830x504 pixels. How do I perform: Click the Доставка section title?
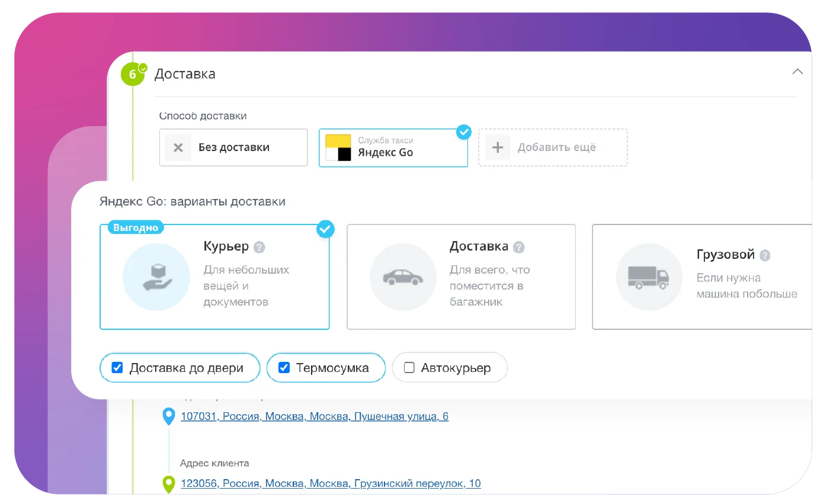(185, 74)
